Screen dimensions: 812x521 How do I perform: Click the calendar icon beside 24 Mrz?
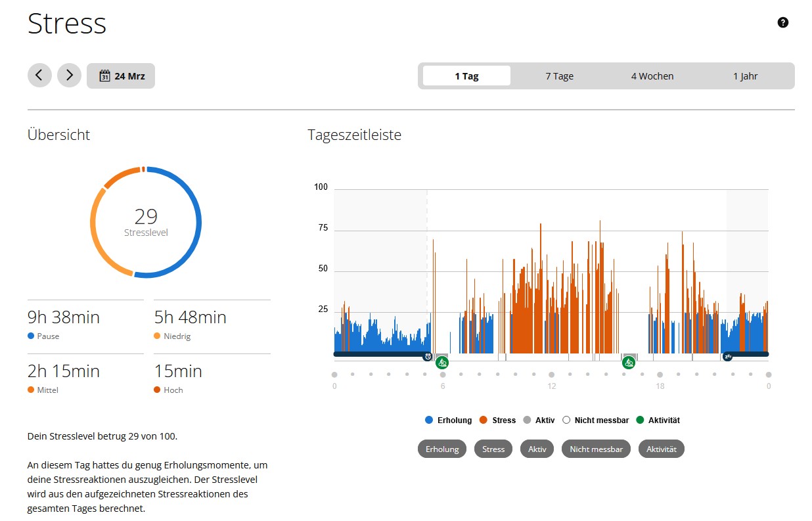[x=104, y=76]
